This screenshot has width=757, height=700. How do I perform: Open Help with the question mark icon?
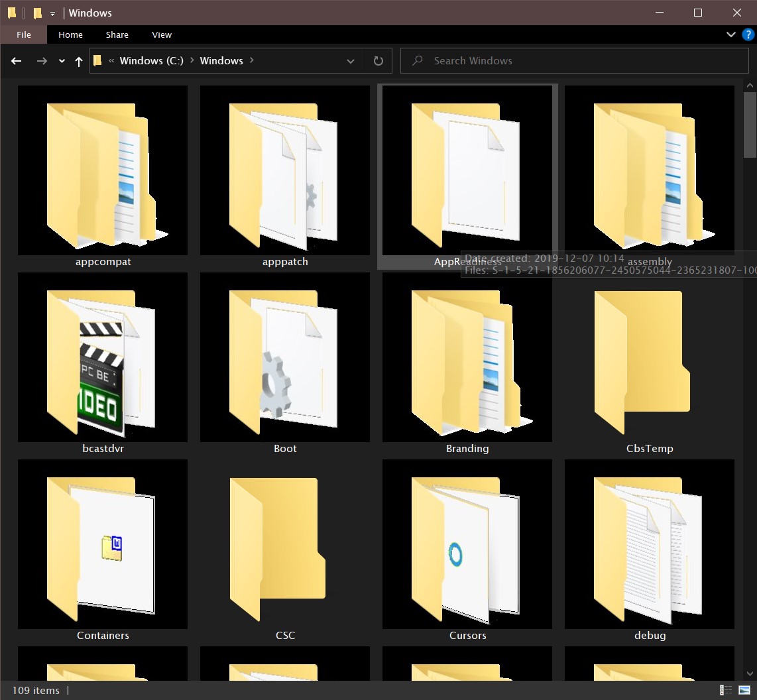[748, 34]
